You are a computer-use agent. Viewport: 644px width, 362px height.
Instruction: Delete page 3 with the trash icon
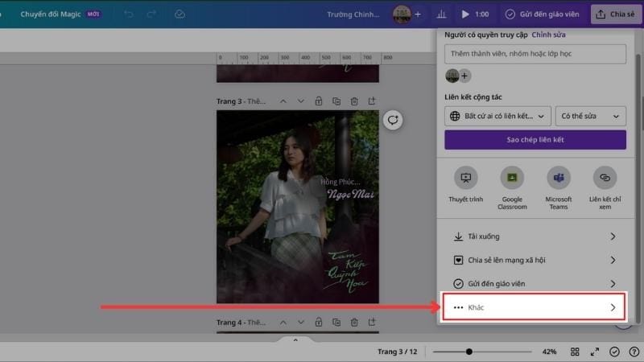[354, 101]
